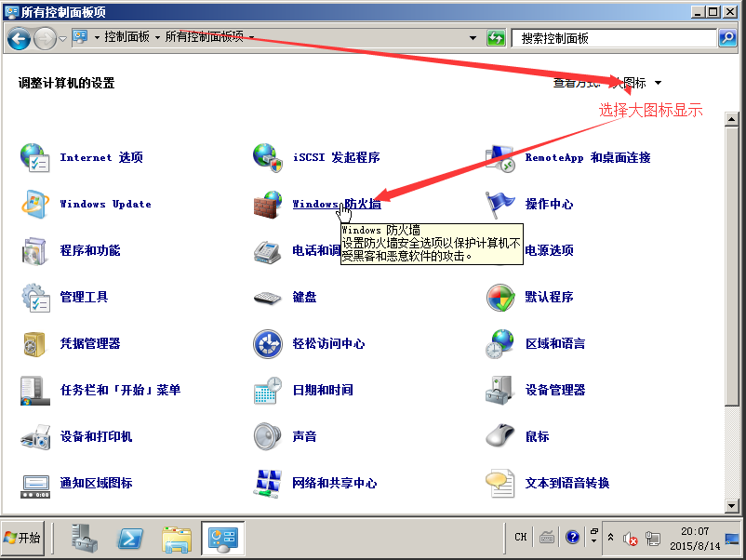Click the CH language indicator

click(x=521, y=537)
